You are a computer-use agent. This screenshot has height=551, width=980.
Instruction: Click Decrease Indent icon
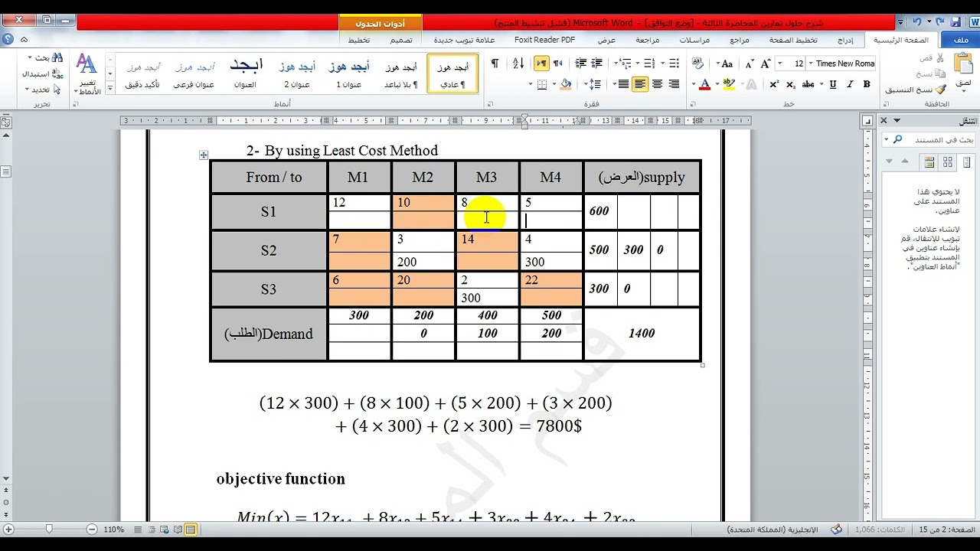click(x=598, y=64)
